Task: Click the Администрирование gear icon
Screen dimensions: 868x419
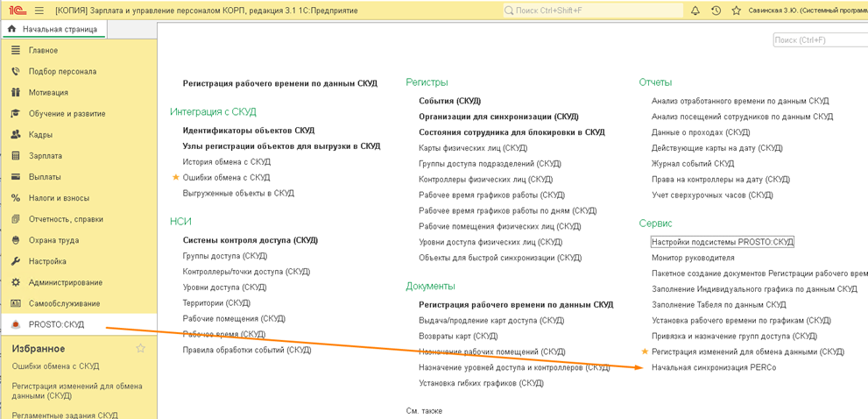Action: 16,282
